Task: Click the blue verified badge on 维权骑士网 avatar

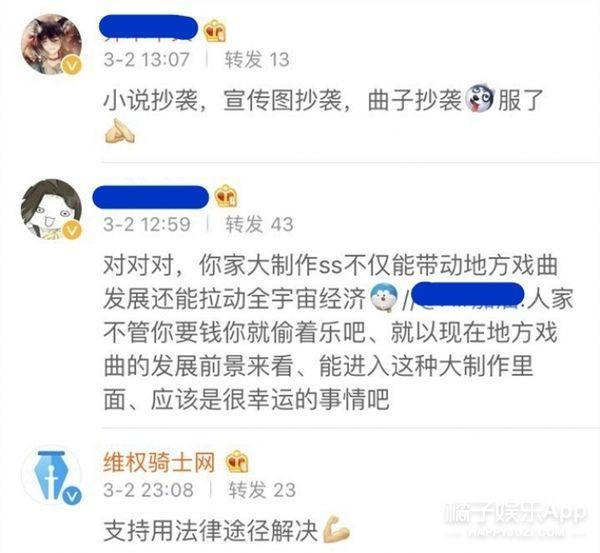Action: coord(72,496)
